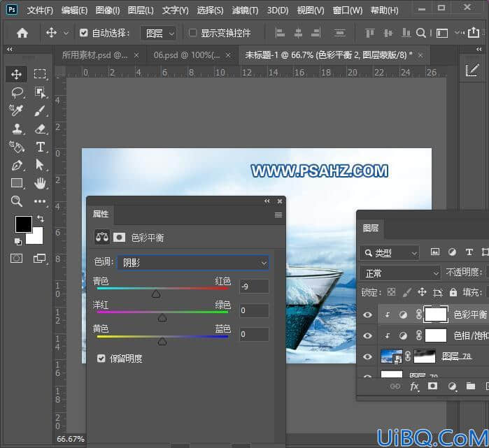Viewport: 489px width, 448px height.
Task: Hide the Hue/Saturation layer
Action: (x=367, y=336)
